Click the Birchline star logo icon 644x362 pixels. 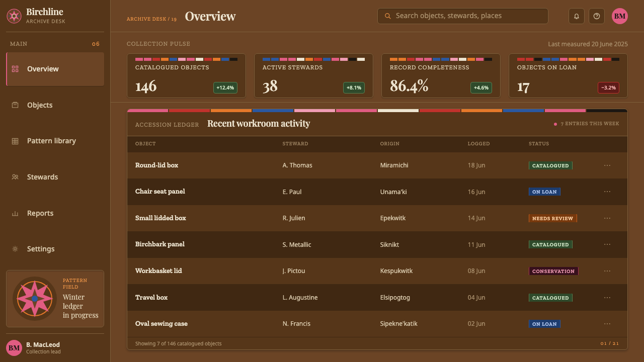[x=14, y=16]
